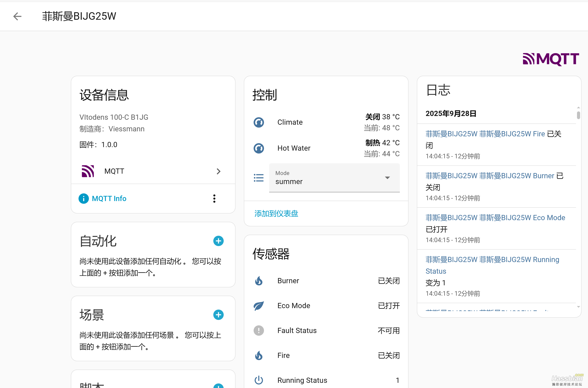
Task: Click logbook scroll down arrow
Action: (578, 307)
